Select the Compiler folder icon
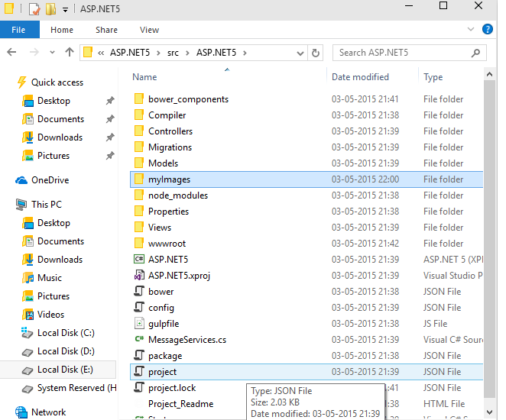The width and height of the screenshot is (506, 420). pos(139,115)
